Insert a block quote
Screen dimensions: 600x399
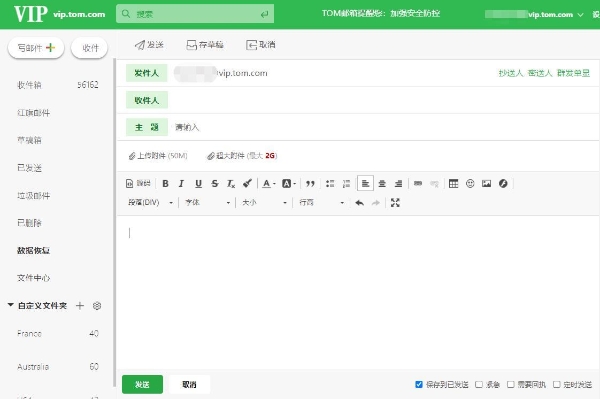310,184
